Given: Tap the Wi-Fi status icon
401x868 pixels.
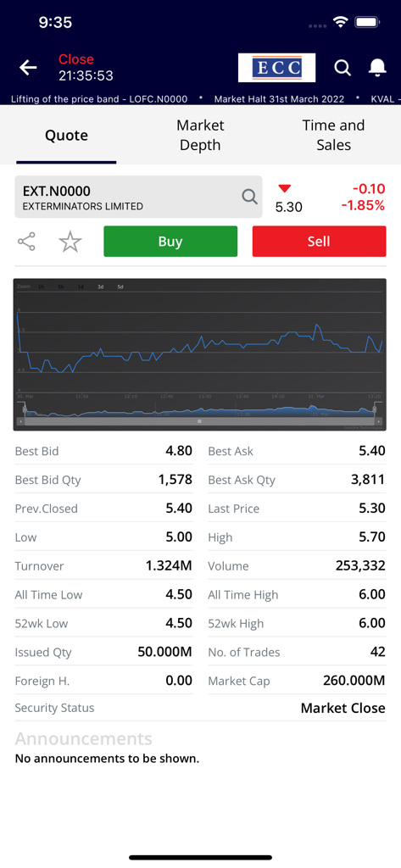Looking at the screenshot, I should pyautogui.click(x=340, y=23).
